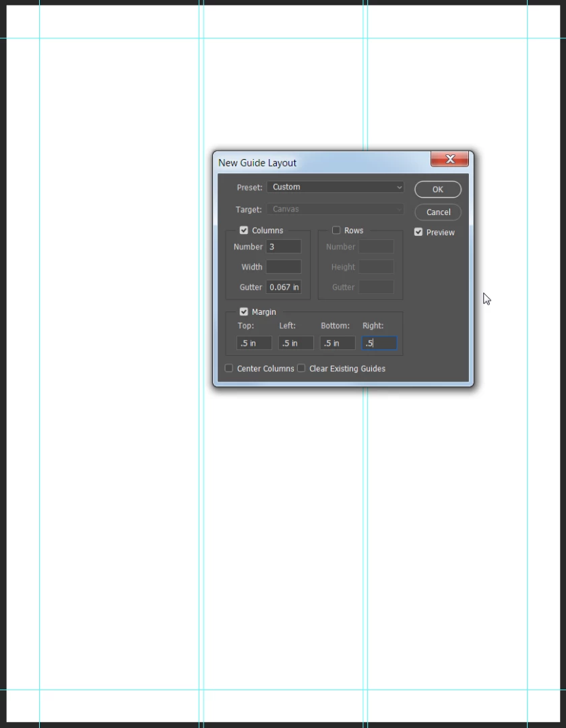Click the Rows Height field
566x728 pixels.
[x=376, y=267]
